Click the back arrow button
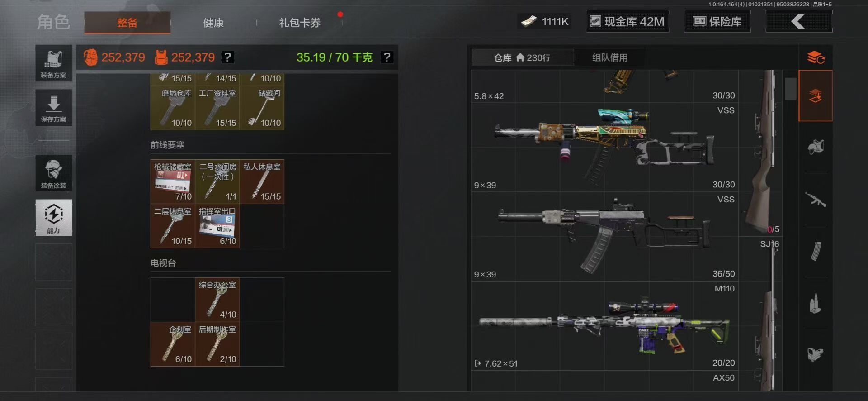 (799, 21)
